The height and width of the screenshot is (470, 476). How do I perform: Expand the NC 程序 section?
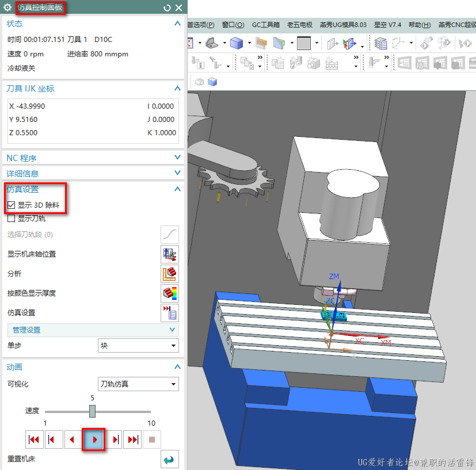tap(92, 158)
